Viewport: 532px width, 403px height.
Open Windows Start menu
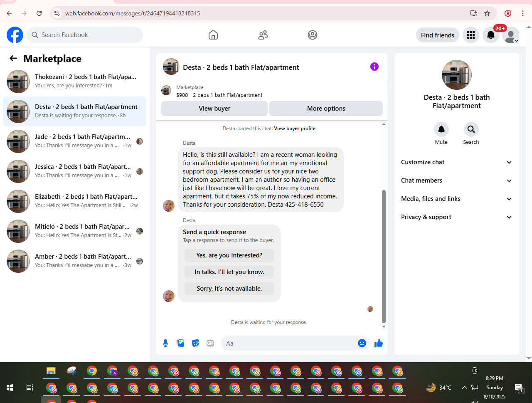(10, 388)
